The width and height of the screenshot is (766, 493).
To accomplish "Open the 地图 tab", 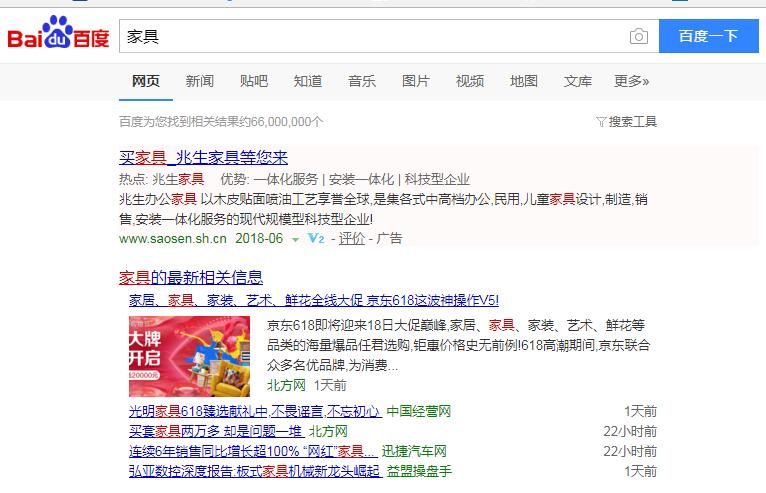I will pyautogui.click(x=524, y=81).
